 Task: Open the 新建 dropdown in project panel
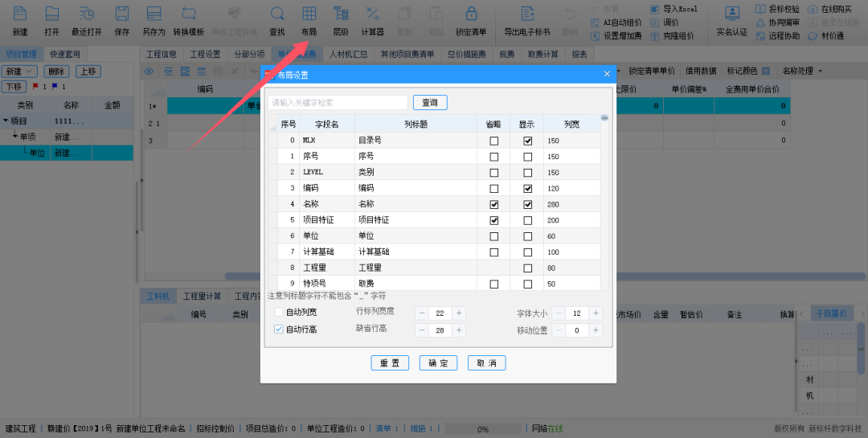tap(20, 72)
